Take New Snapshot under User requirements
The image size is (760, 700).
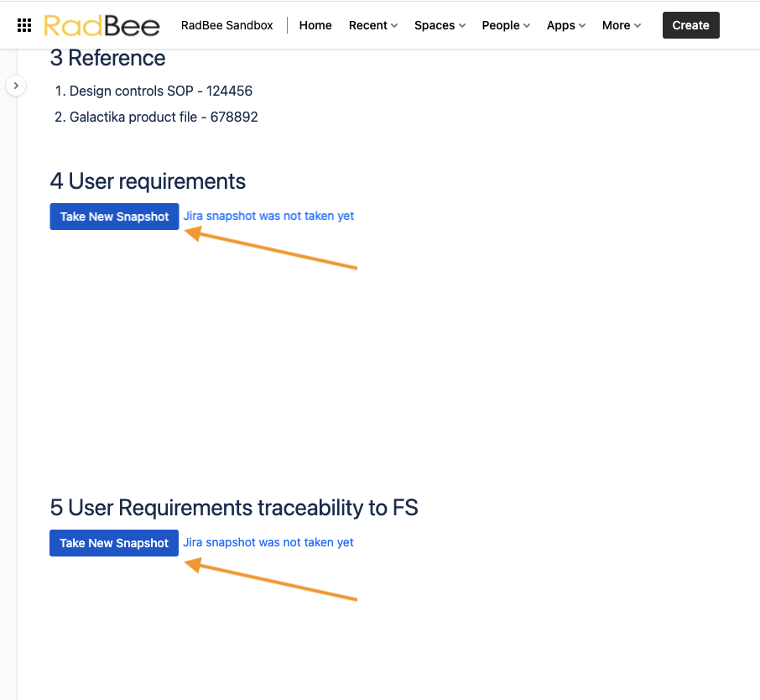pyautogui.click(x=114, y=217)
